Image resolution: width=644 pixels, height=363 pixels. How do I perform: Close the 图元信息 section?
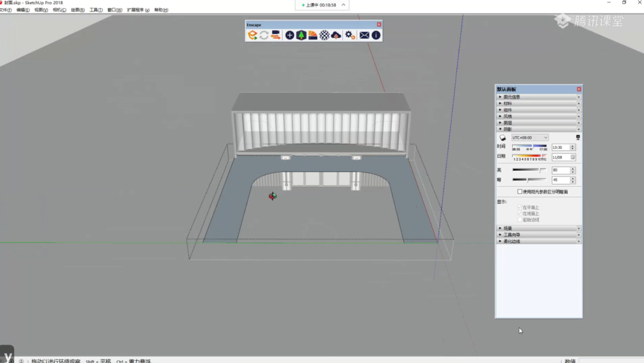point(578,97)
